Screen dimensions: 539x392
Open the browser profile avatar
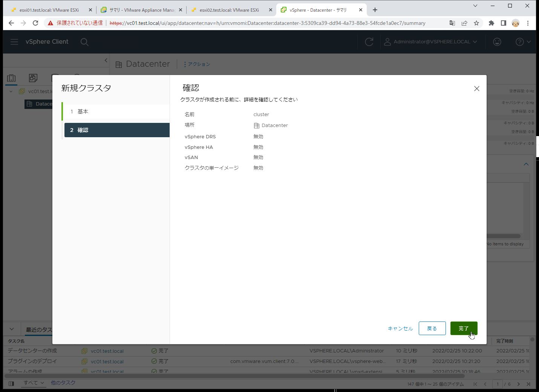(x=515, y=23)
